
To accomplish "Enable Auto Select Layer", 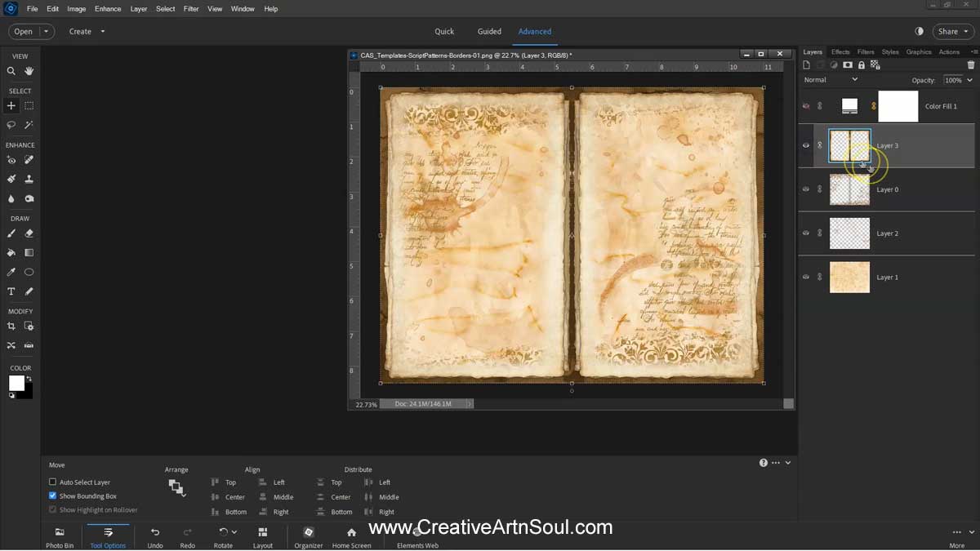I will pyautogui.click(x=51, y=482).
